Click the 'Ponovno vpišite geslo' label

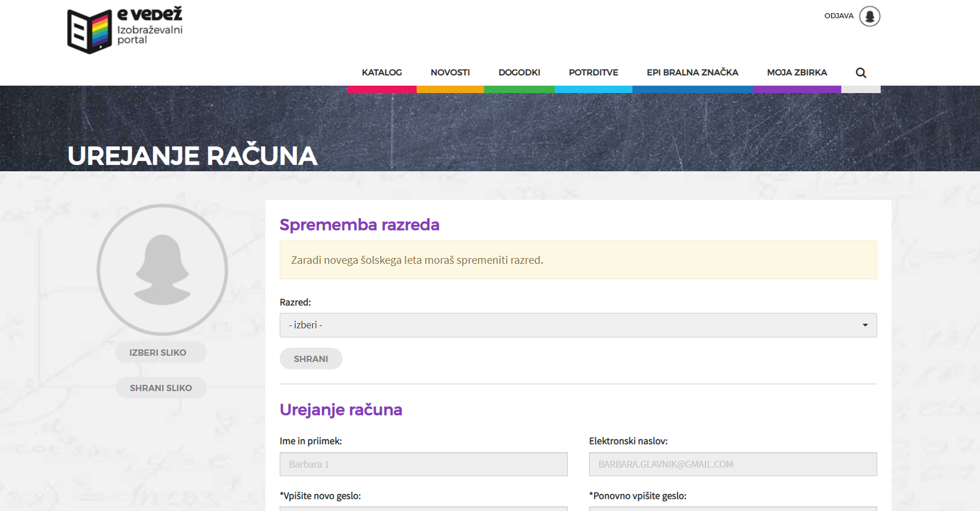tap(638, 496)
